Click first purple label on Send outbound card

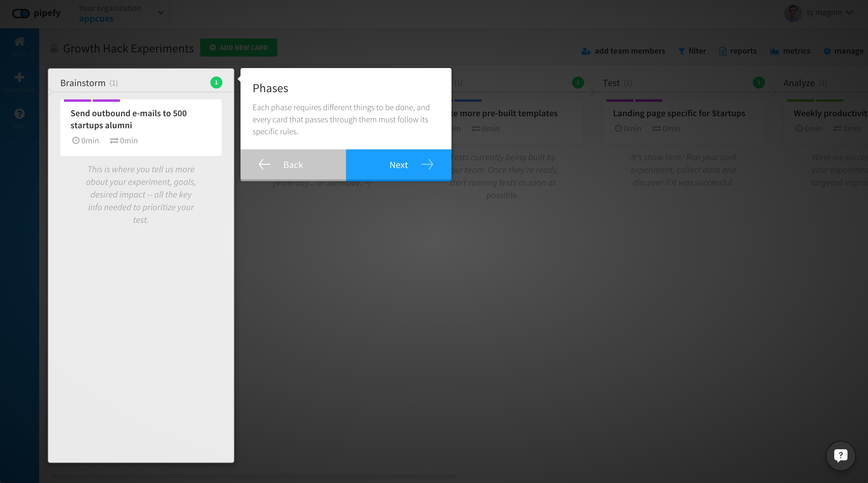[x=77, y=101]
